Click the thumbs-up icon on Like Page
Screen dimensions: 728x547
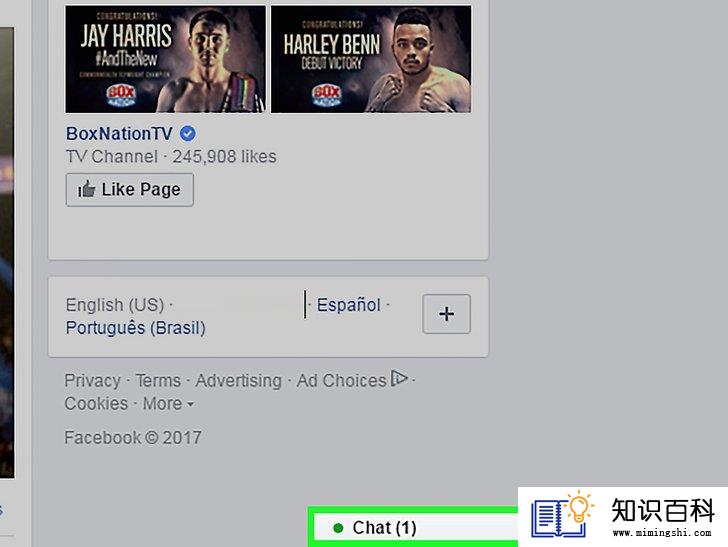click(x=86, y=189)
